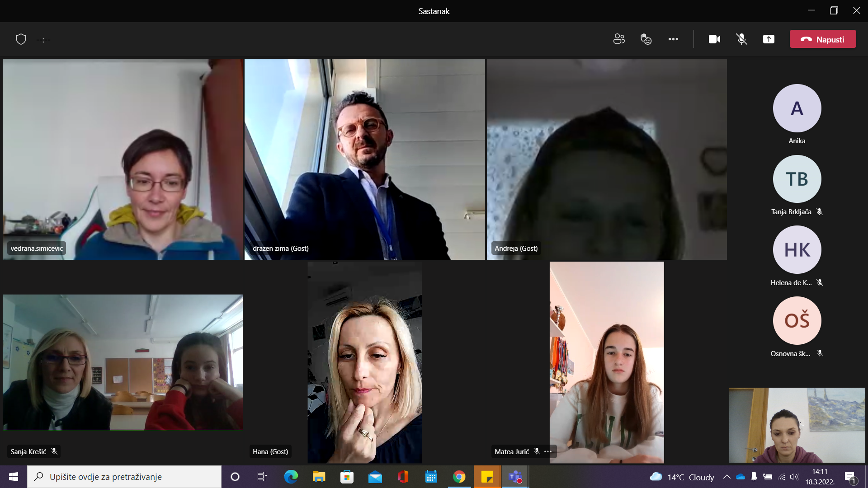Click drazen zima (Gost) name label
The height and width of the screenshot is (488, 868).
[x=281, y=249]
